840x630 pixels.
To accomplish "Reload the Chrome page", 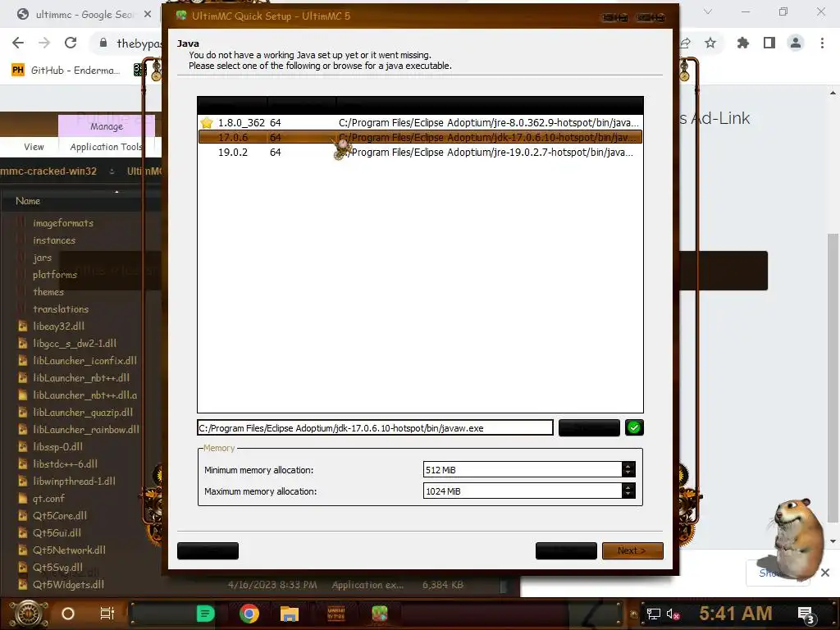I will pos(71,43).
